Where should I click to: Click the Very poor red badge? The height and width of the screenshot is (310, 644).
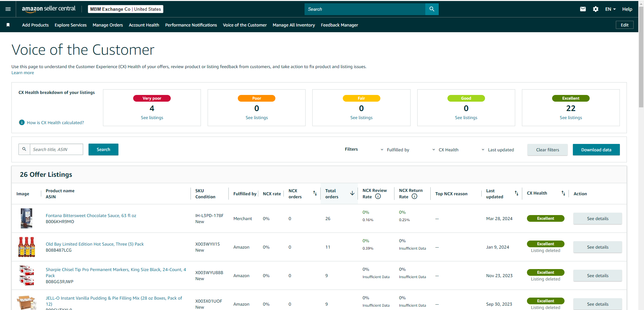152,98
